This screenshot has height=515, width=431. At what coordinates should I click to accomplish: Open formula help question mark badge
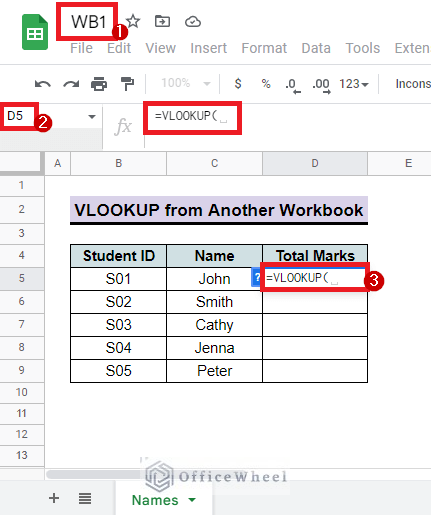pos(256,277)
